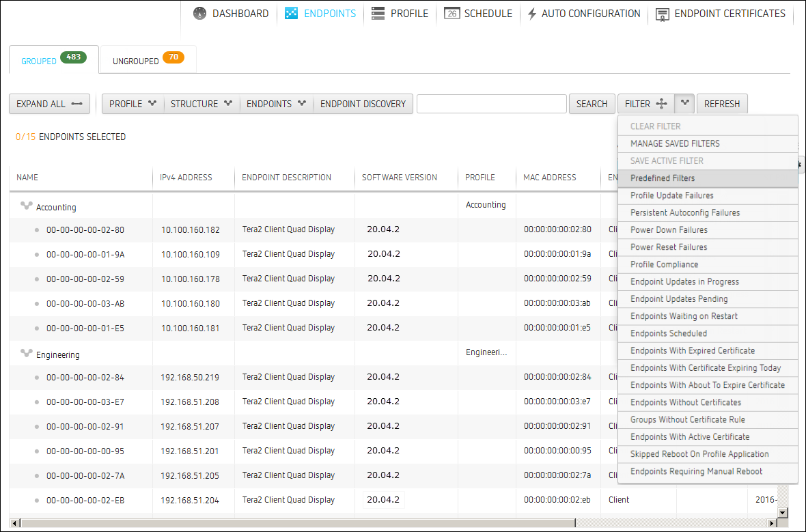Screen dimensions: 806x532
Task: Click the Schedule calendar icon
Action: 451,14
